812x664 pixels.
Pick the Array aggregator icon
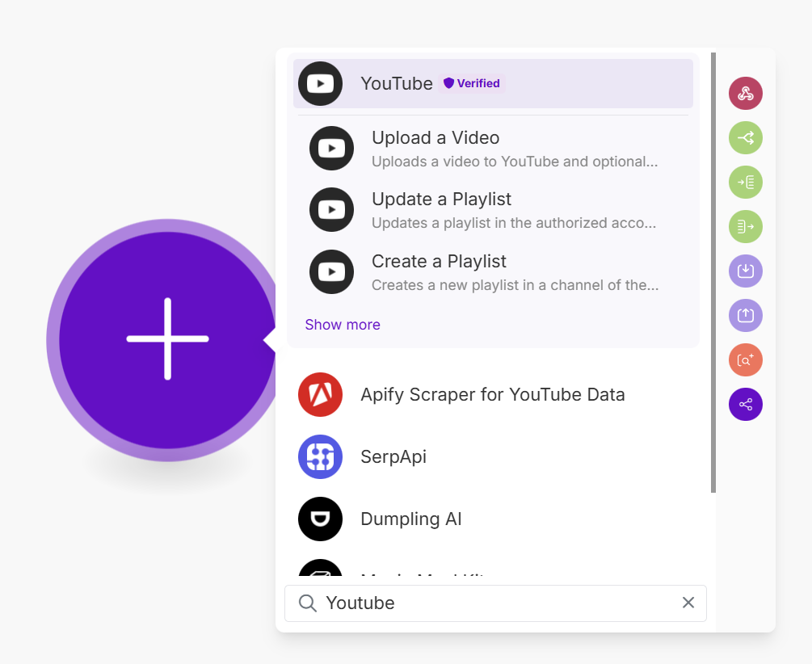tap(745, 226)
